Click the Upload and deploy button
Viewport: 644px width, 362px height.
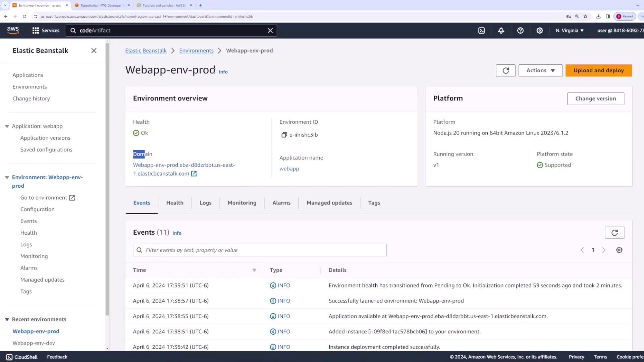(598, 70)
